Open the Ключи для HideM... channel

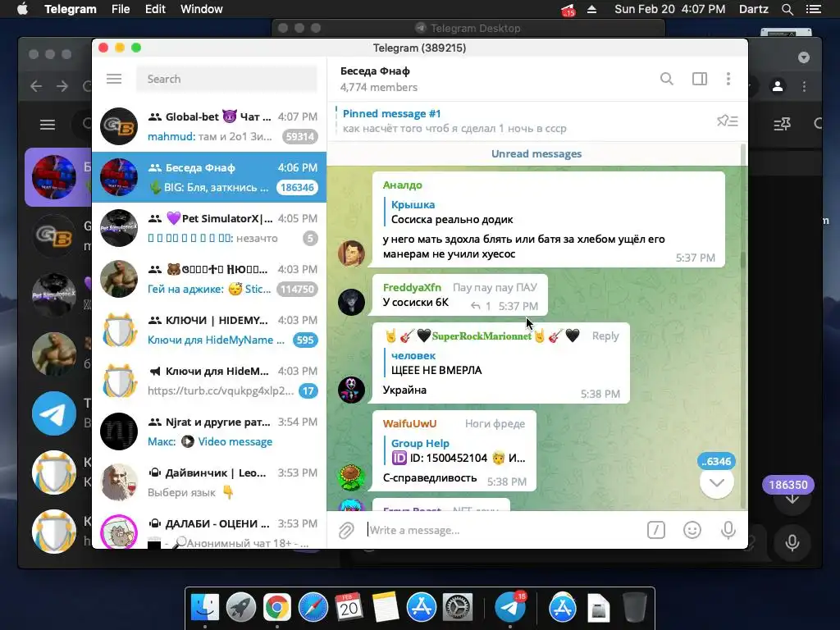pyautogui.click(x=209, y=381)
